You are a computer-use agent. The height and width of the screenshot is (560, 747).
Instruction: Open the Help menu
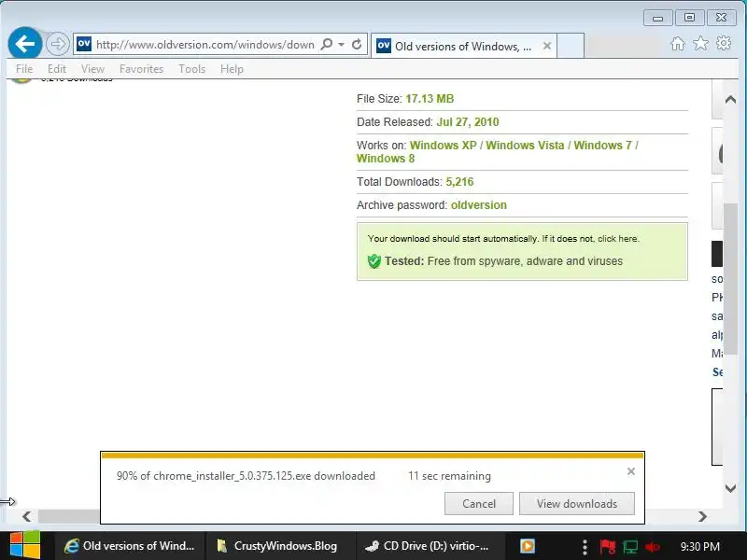tap(232, 68)
